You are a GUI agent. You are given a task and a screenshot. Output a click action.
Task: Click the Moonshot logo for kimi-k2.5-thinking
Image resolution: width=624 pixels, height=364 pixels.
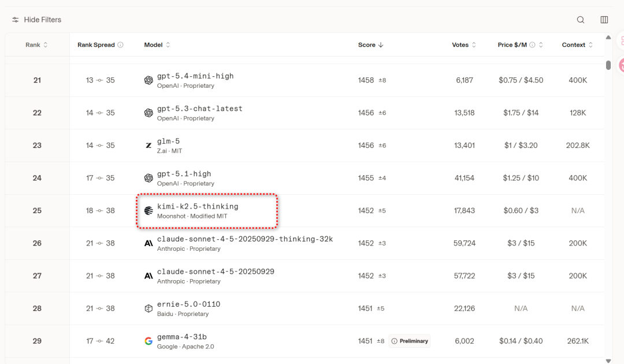pos(148,211)
